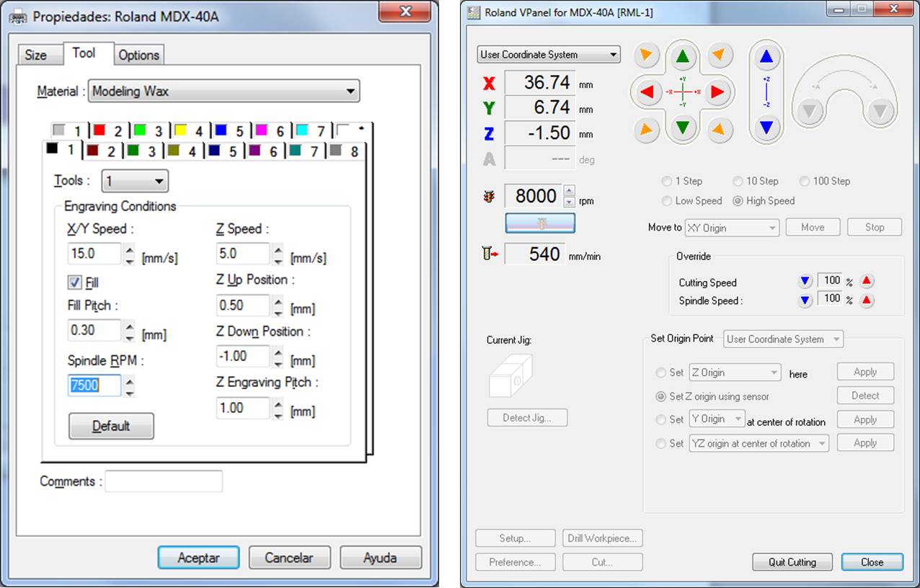The width and height of the screenshot is (920, 588).
Task: Choose Set Z origin using sensor
Action: (x=660, y=396)
